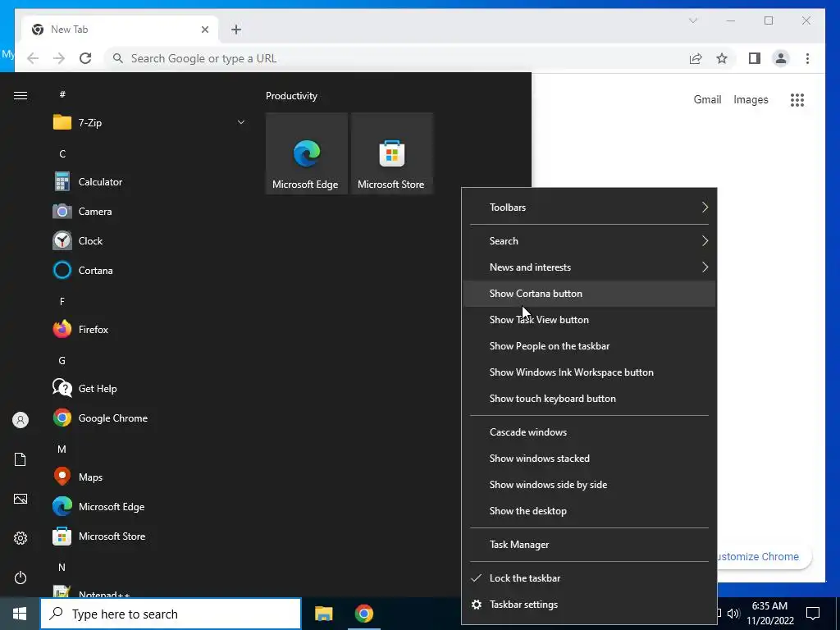
Task: Click the Customize Chrome button
Action: (765, 557)
